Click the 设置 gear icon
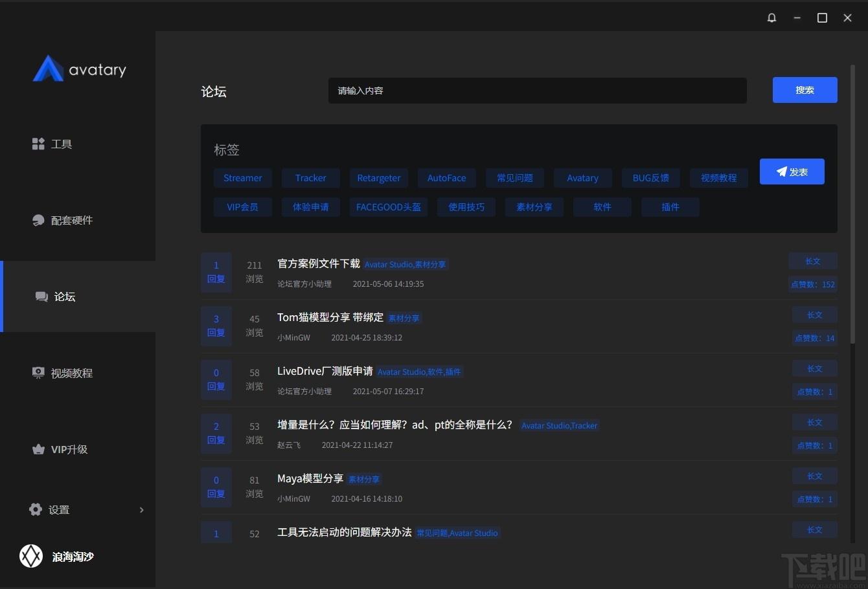 tap(36, 509)
